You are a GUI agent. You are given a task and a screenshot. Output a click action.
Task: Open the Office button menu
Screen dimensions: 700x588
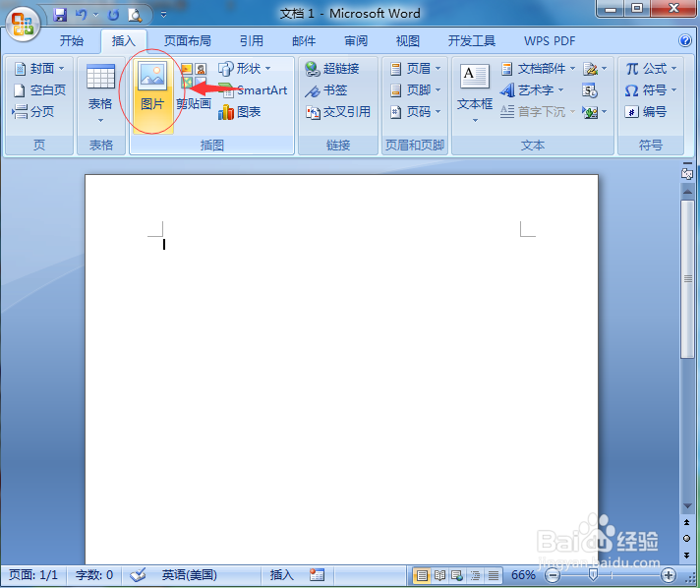pos(23,25)
